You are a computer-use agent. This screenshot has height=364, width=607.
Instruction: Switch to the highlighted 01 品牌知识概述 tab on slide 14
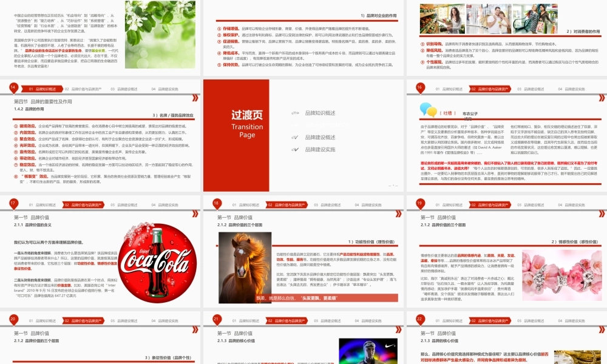[42, 87]
